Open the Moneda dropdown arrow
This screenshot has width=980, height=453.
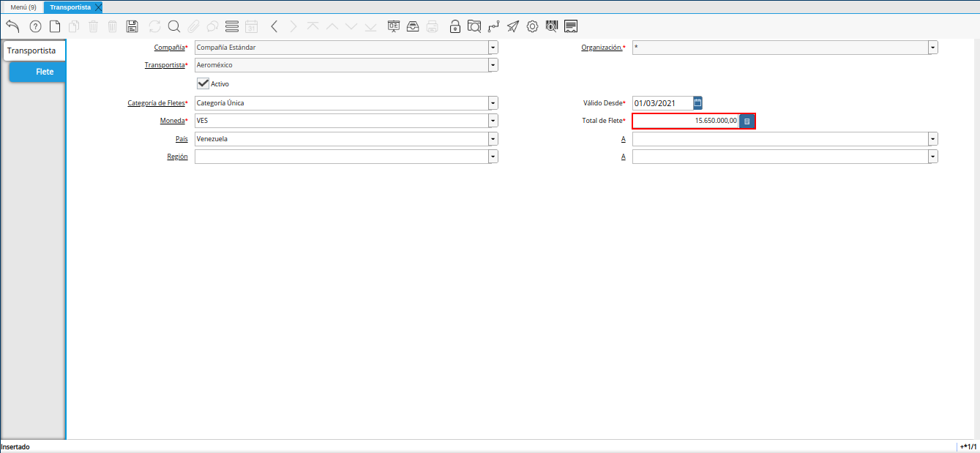click(x=493, y=121)
